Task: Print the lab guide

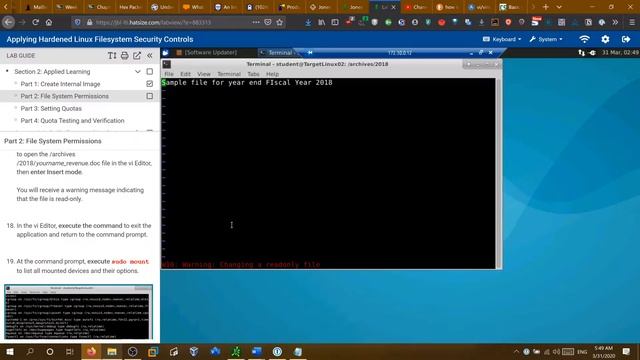Action: pos(124,56)
